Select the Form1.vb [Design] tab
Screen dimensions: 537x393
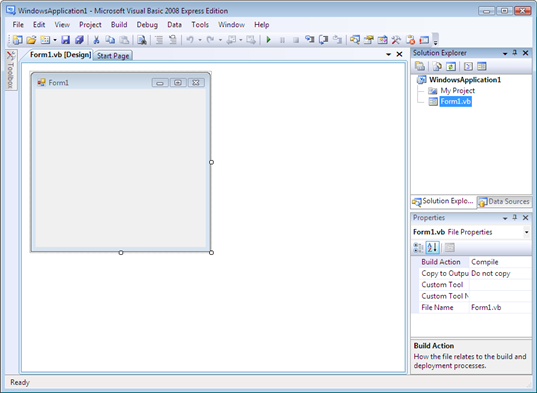58,55
